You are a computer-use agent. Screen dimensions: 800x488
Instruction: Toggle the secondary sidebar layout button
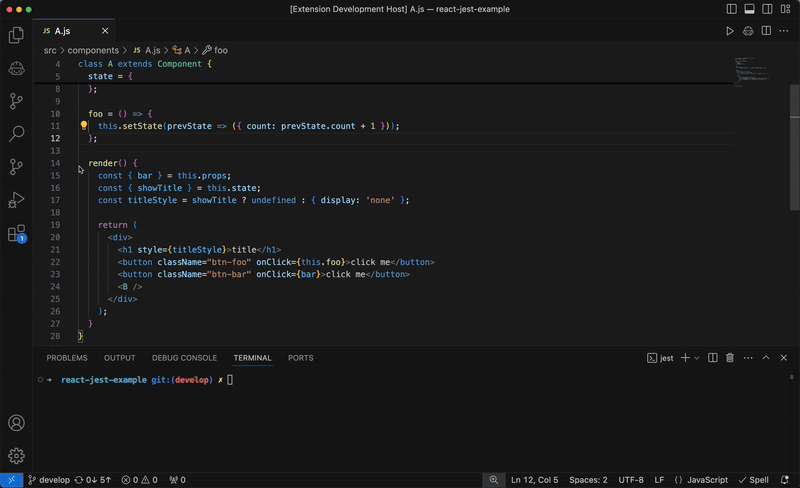tap(767, 9)
